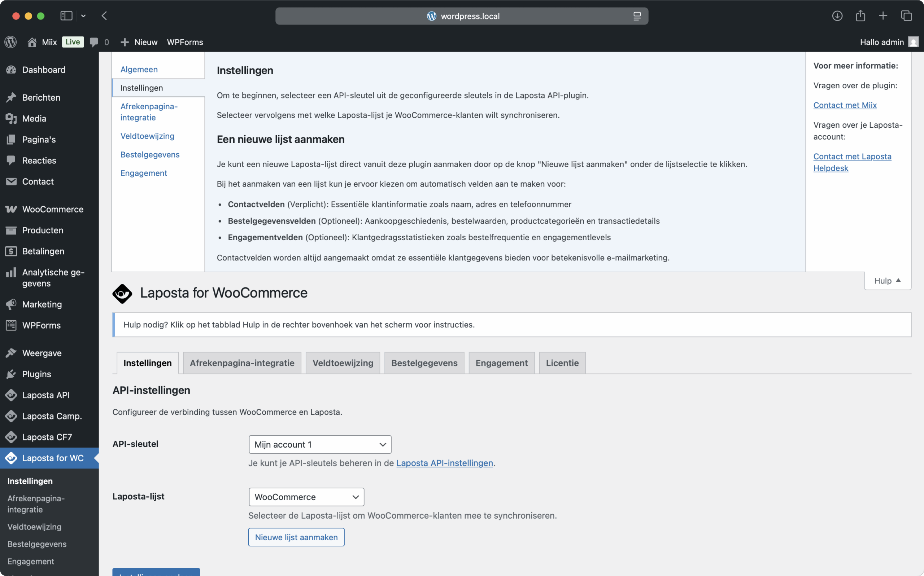This screenshot has height=576, width=924.
Task: Select the Instellingen tab
Action: tap(148, 363)
